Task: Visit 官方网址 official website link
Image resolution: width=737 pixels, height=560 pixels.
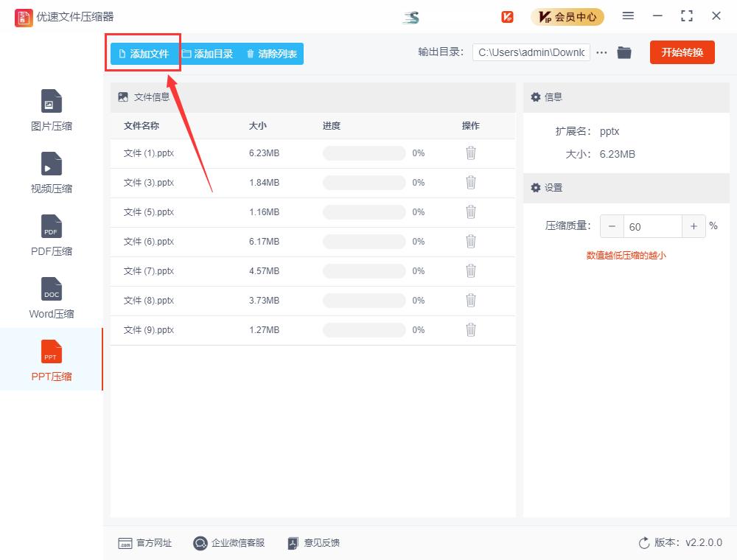Action: 145,543
